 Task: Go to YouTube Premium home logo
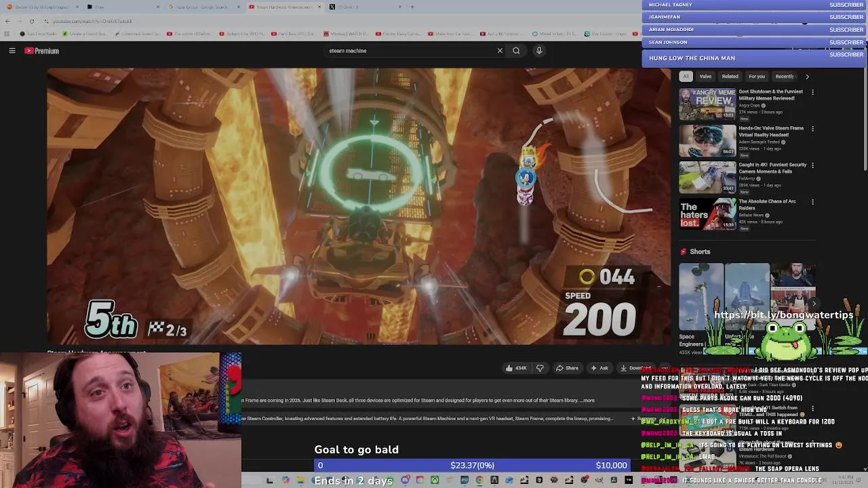42,51
